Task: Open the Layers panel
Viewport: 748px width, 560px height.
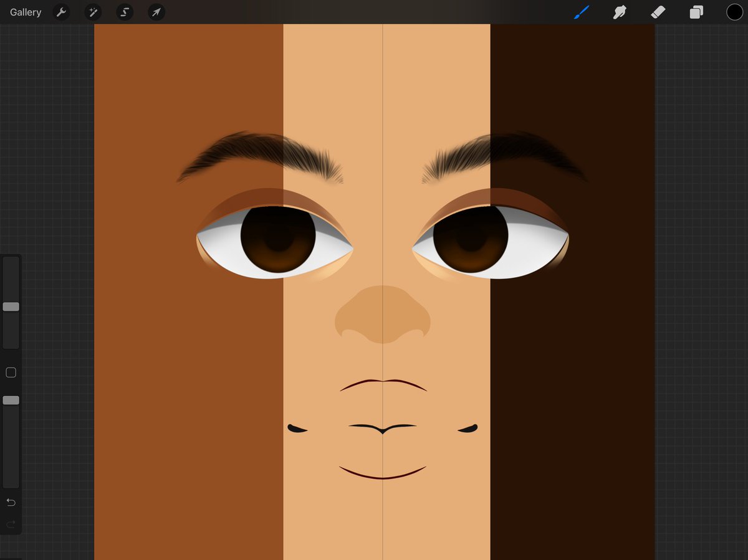Action: 696,12
